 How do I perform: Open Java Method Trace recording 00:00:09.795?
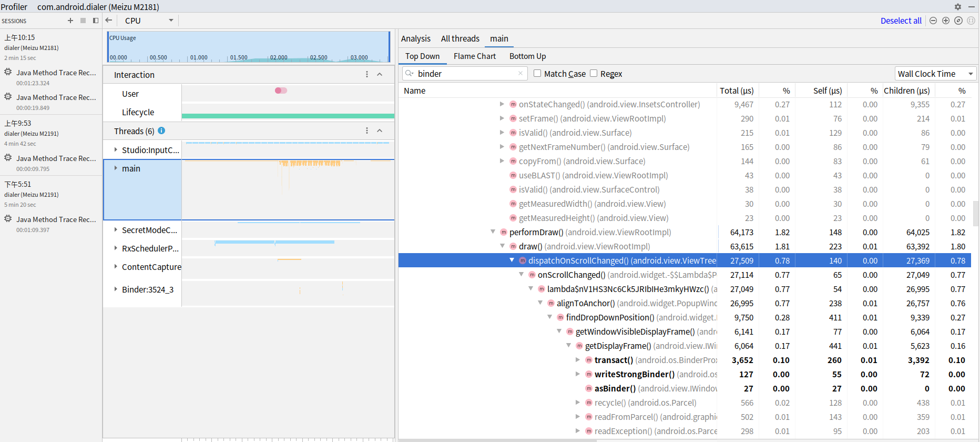coord(51,163)
